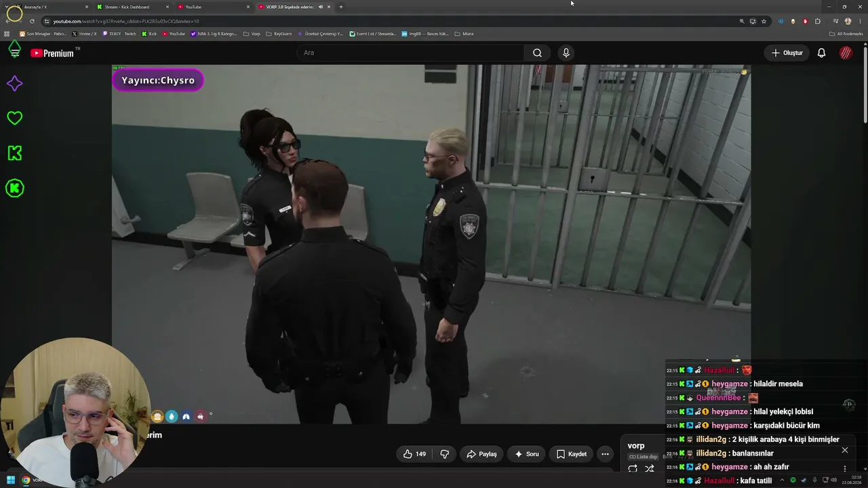Open Steam from the system tray
Screen dimensions: 868x488
click(x=804, y=481)
